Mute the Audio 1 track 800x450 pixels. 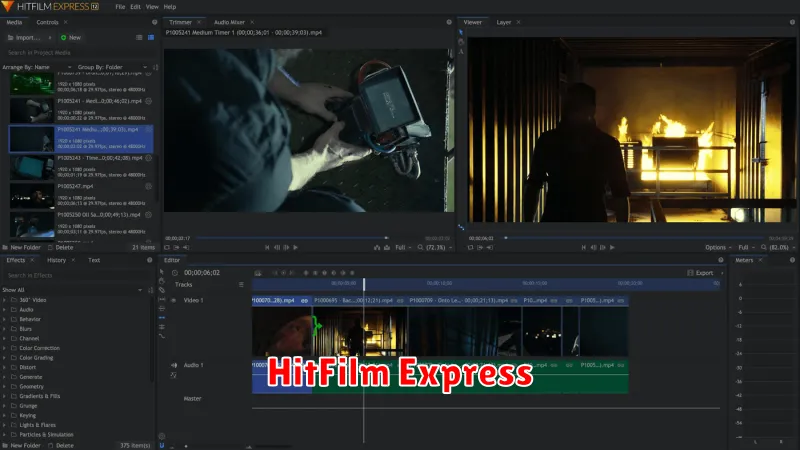pyautogui.click(x=174, y=365)
